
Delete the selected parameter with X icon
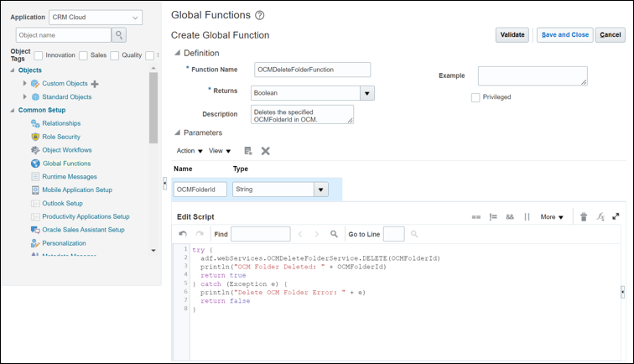click(x=265, y=151)
